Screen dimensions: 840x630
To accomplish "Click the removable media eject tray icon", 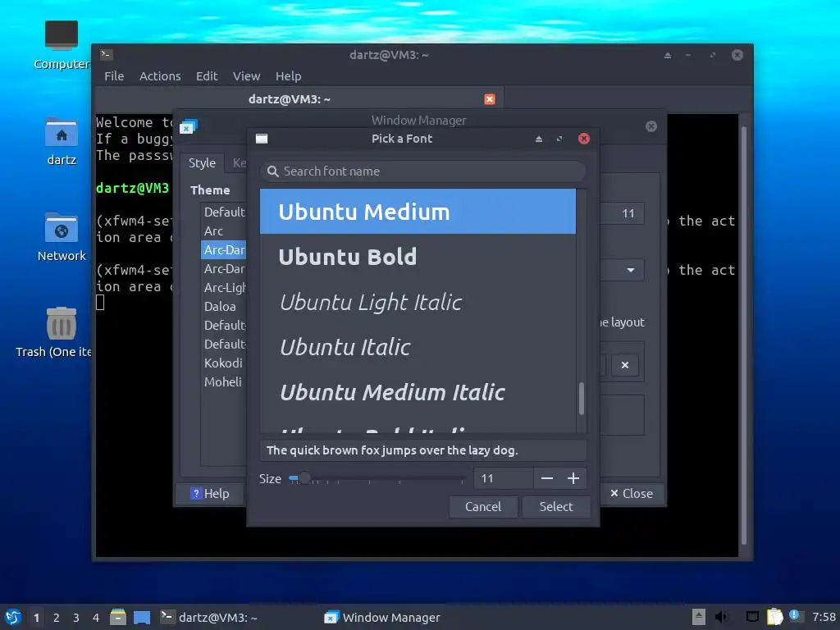I will coord(699,617).
